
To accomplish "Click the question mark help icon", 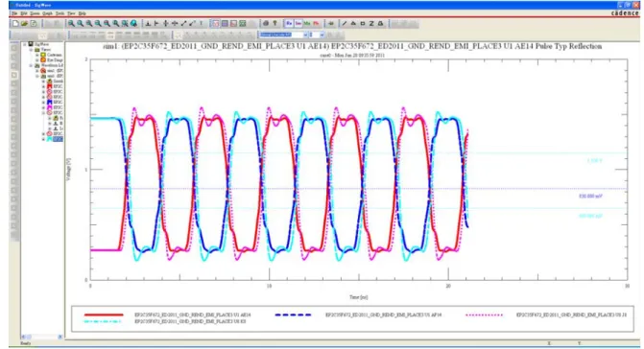I will tap(274, 24).
